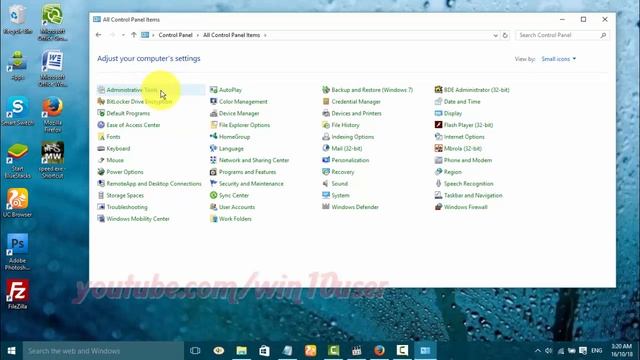Open Administrative Tools link
The width and height of the screenshot is (640, 360).
pyautogui.click(x=132, y=90)
